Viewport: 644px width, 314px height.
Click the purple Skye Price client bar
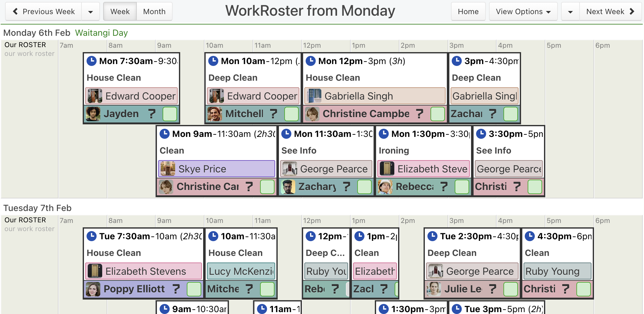tap(217, 169)
